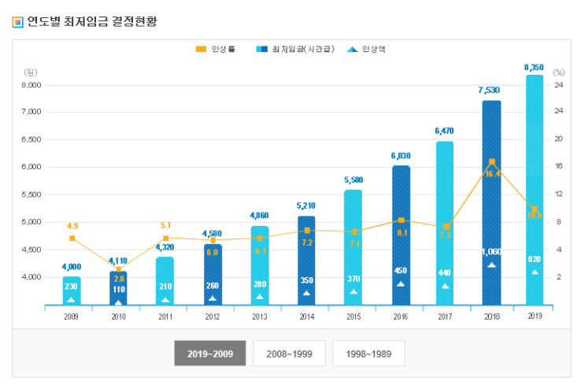Click the 7.3 rate point for 2017
Viewport: 585px width, 392px height.
[446, 227]
